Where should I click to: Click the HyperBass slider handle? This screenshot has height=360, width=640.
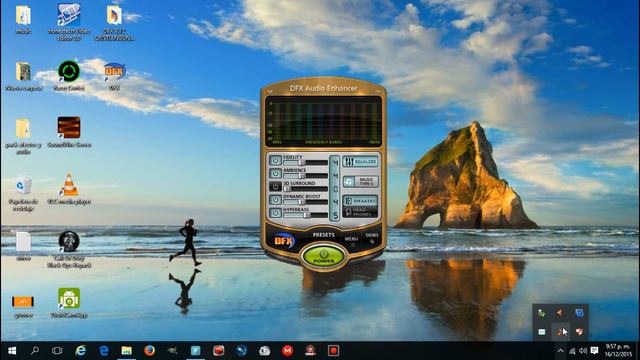tap(307, 215)
